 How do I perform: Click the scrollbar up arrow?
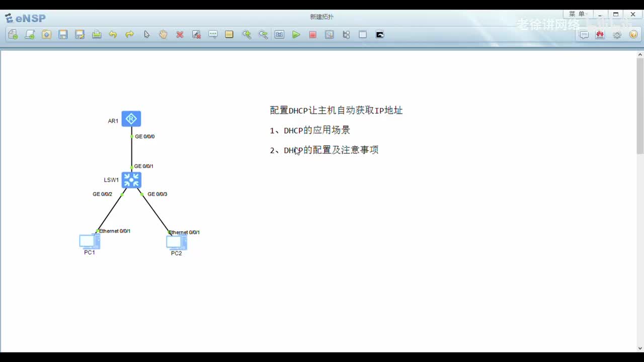point(640,54)
